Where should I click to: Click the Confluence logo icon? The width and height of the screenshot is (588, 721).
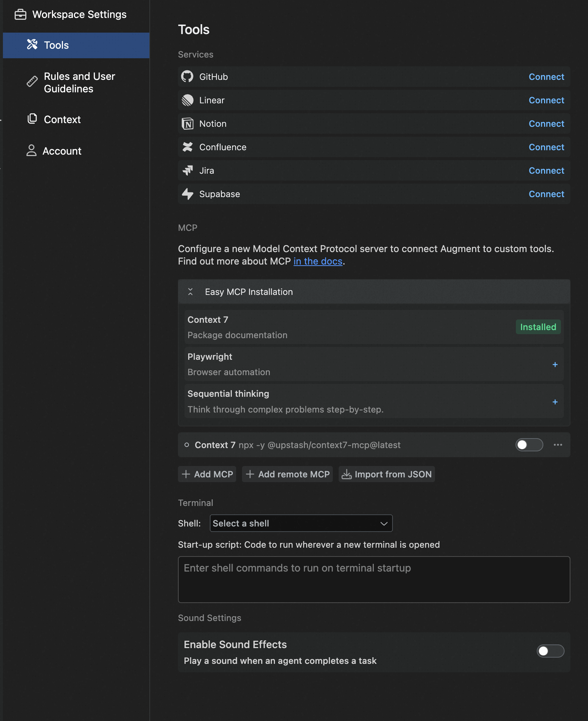[187, 147]
